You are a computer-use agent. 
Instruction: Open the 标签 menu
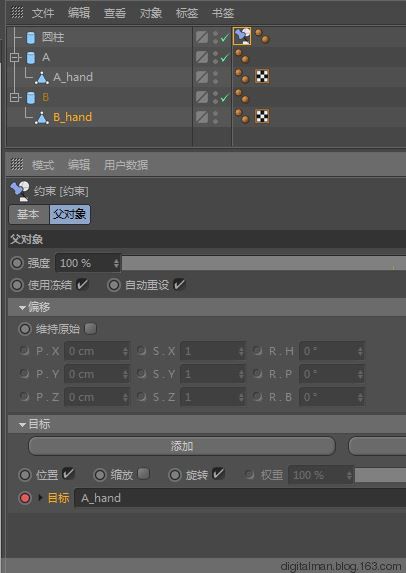187,13
